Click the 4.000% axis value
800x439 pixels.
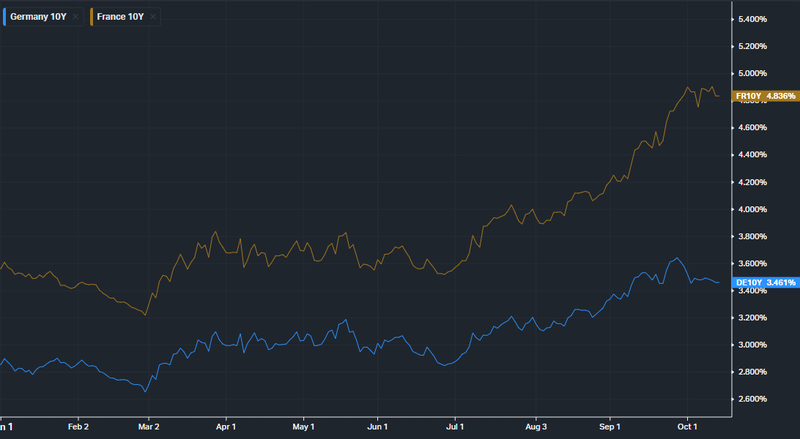click(x=752, y=209)
